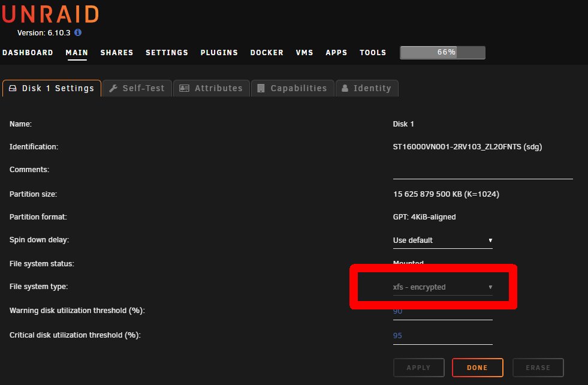Click the File system status label

[x=41, y=264]
